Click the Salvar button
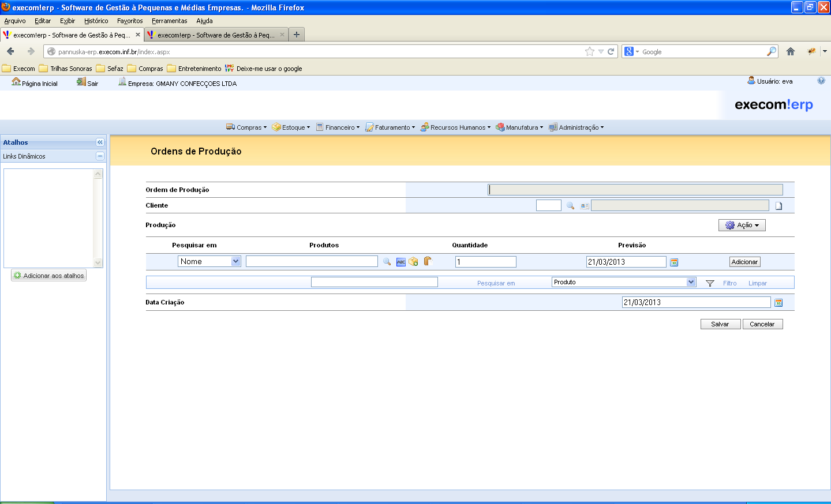The width and height of the screenshot is (831, 504). pyautogui.click(x=720, y=324)
